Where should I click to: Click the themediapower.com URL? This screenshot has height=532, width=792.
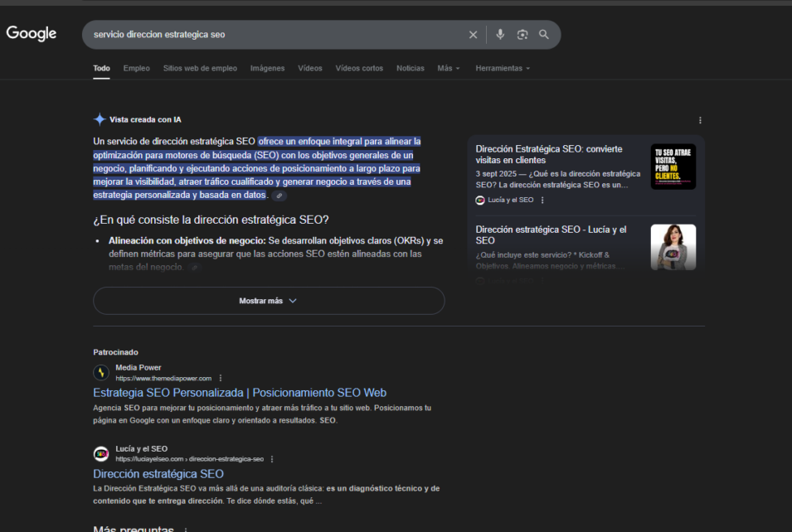coord(163,379)
